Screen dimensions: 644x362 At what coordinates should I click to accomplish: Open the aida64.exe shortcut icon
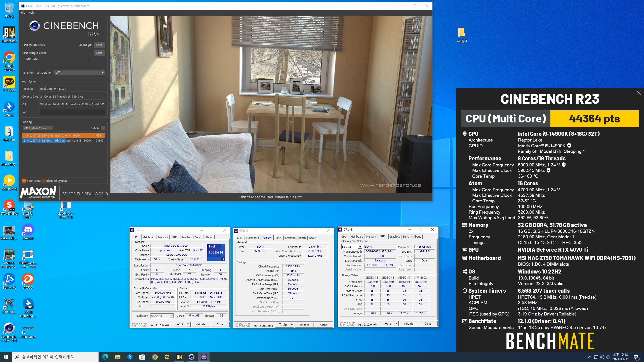click(x=66, y=210)
